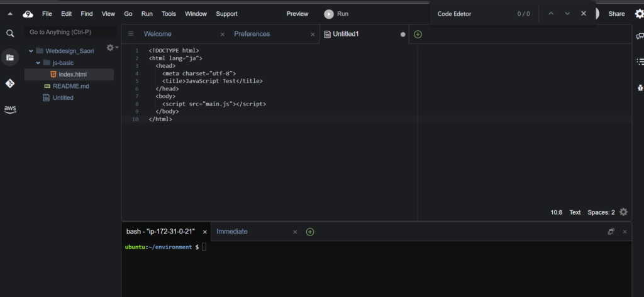The height and width of the screenshot is (297, 644).
Task: Click the Share button
Action: click(616, 14)
